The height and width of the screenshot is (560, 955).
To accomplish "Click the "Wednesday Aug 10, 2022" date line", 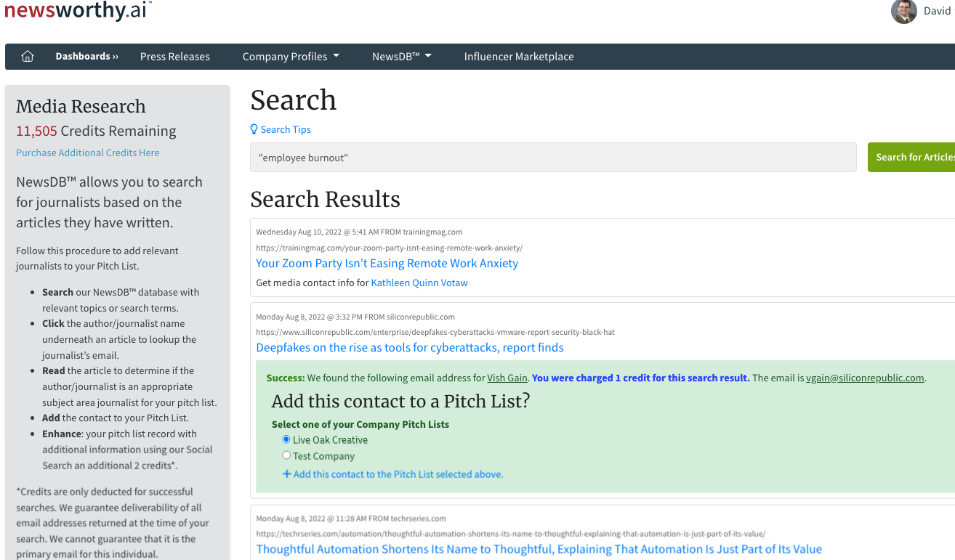I will tap(359, 232).
